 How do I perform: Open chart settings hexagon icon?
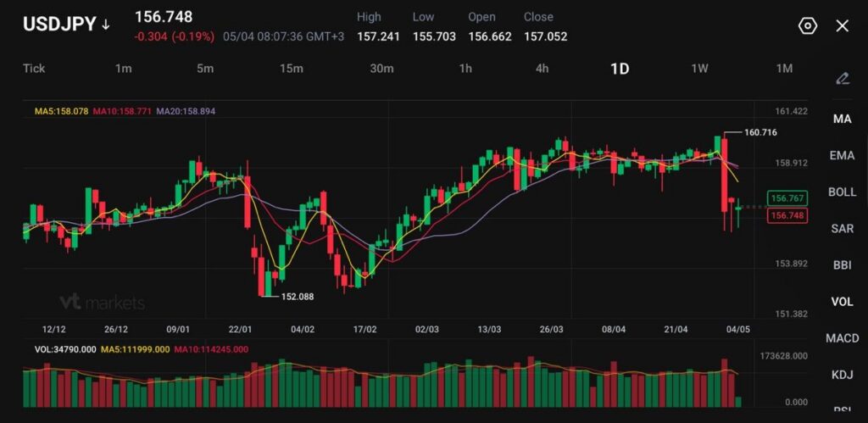pyautogui.click(x=808, y=26)
